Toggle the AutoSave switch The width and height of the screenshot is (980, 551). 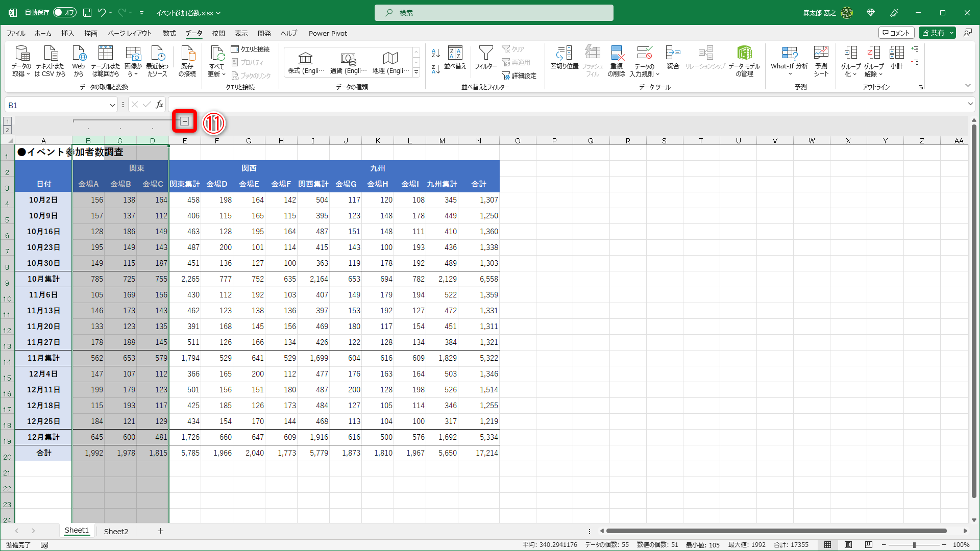click(x=65, y=12)
